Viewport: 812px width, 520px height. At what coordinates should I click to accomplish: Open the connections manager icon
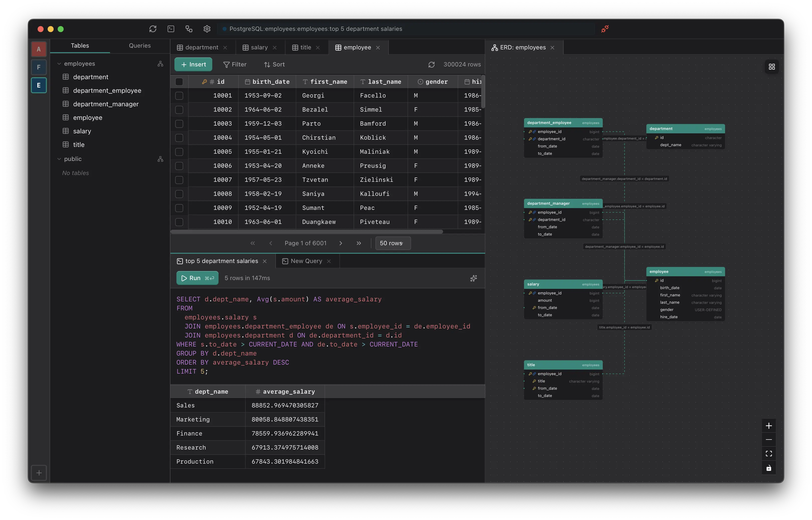(189, 29)
